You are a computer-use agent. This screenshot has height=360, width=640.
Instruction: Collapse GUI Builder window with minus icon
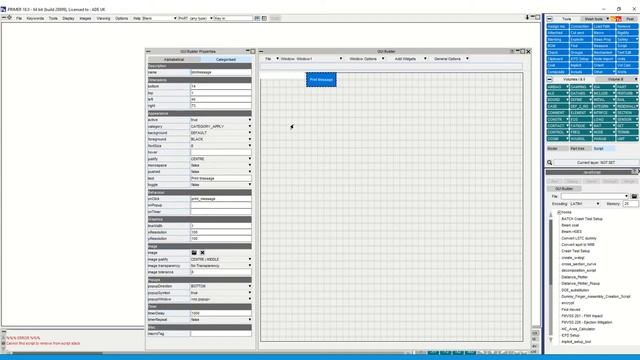(261, 51)
